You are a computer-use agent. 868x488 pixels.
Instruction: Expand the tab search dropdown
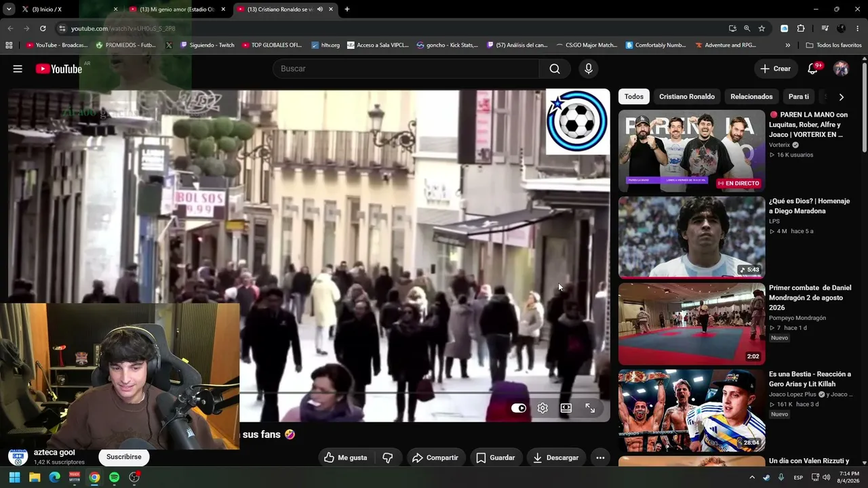[9, 9]
